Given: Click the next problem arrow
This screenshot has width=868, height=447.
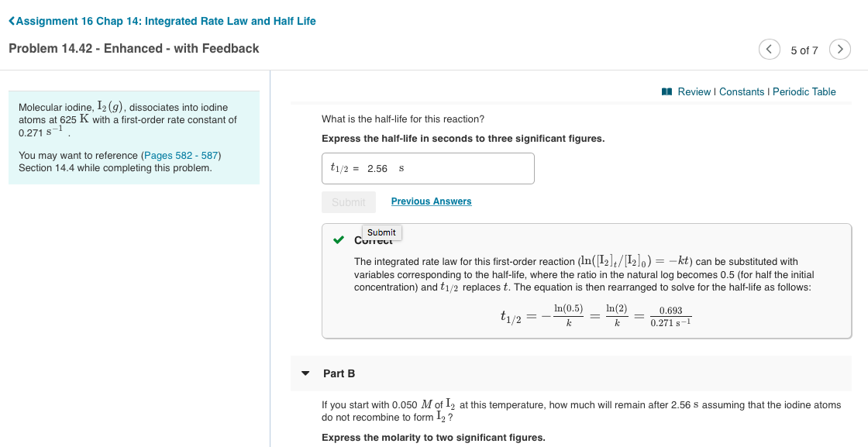Looking at the screenshot, I should [840, 49].
